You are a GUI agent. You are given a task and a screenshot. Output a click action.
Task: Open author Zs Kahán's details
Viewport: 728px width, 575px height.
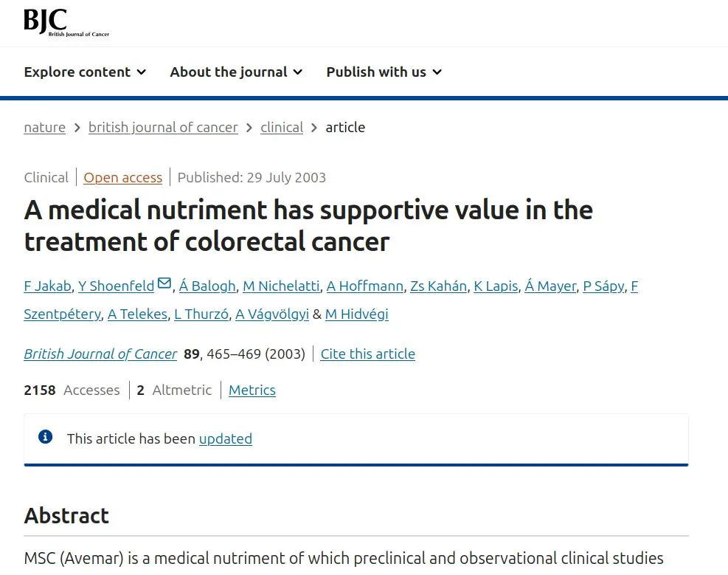point(438,286)
